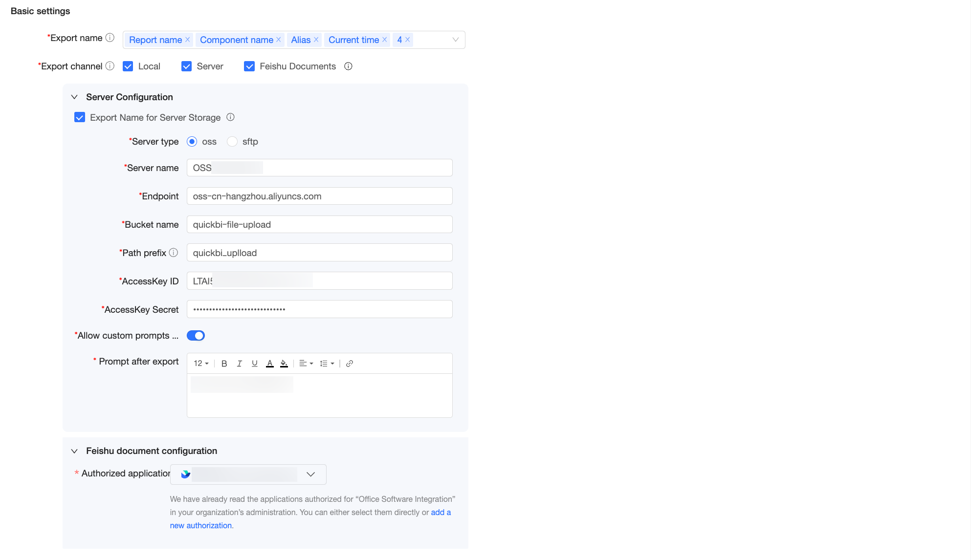Toggle italic formatting in prompt editor
This screenshot has height=560, width=971.
click(239, 364)
